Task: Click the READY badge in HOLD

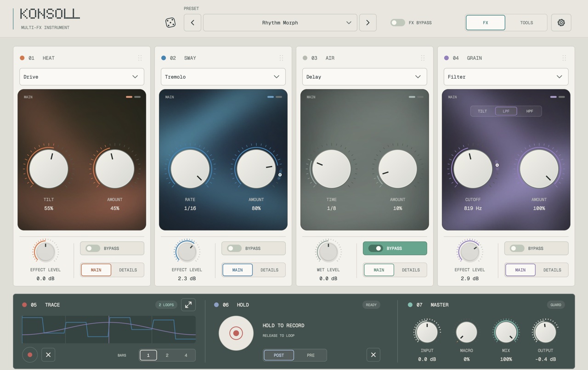Action: tap(371, 305)
